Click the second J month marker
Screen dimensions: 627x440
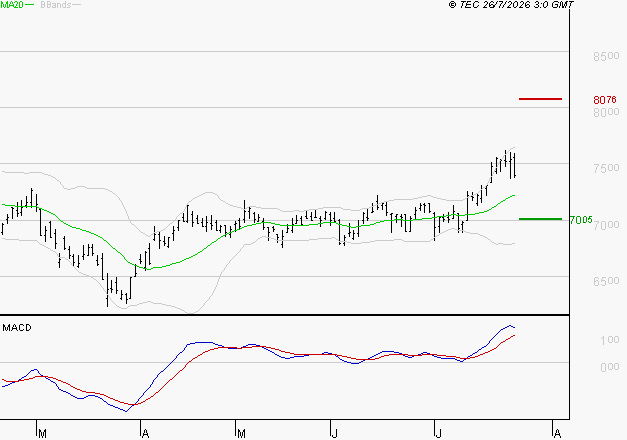click(x=439, y=434)
